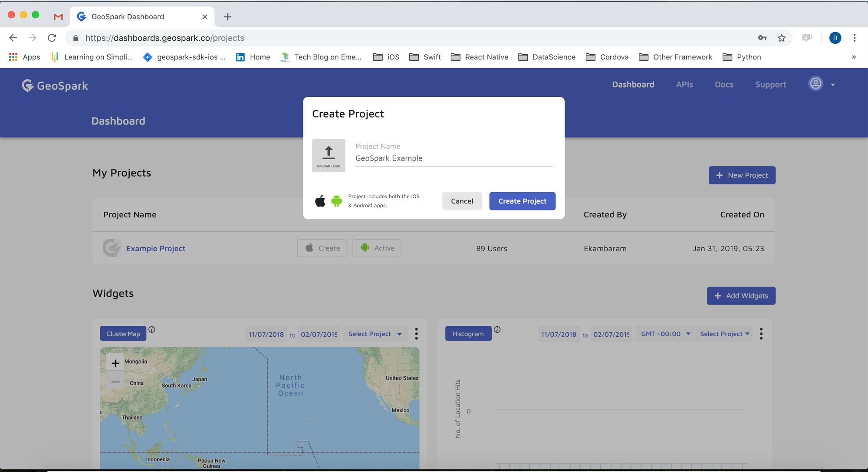Open the Cordova bookmarks folder

coord(607,57)
